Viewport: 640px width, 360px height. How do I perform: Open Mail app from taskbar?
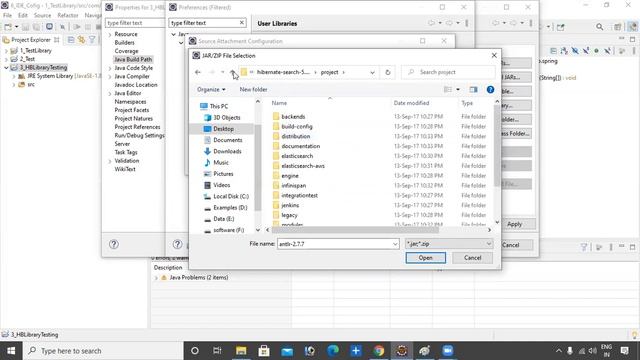(x=287, y=351)
